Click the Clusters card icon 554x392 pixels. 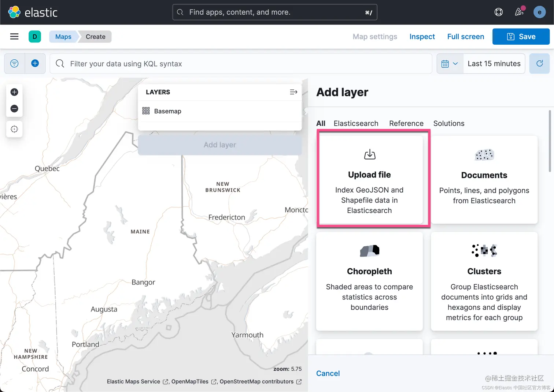(484, 251)
